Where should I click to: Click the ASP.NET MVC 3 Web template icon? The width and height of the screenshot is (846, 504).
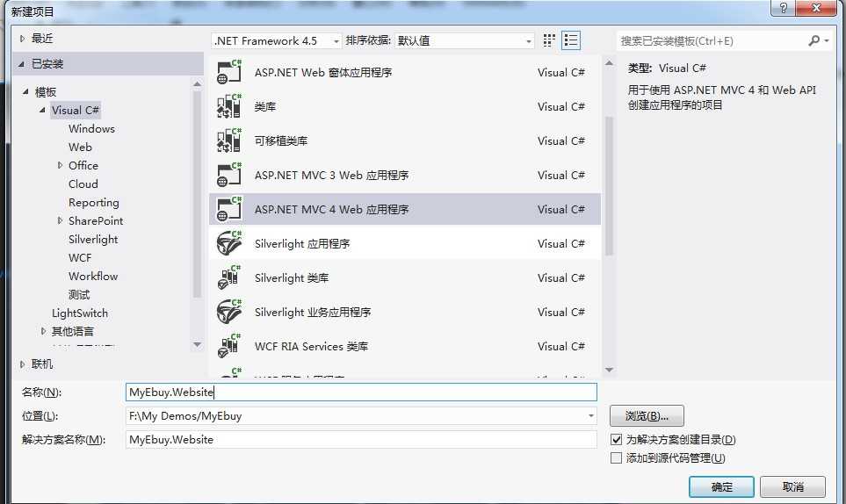click(x=228, y=176)
